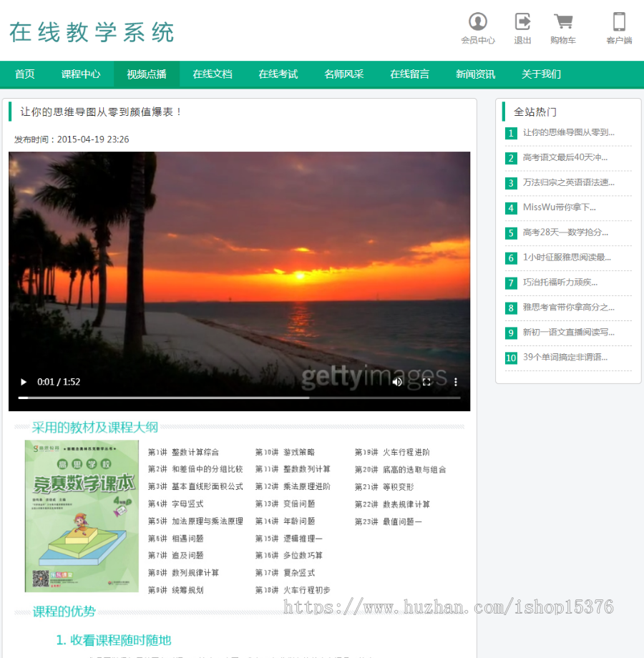Open the 万法归宗之英语语法速 article
This screenshot has width=644, height=658.
(566, 183)
